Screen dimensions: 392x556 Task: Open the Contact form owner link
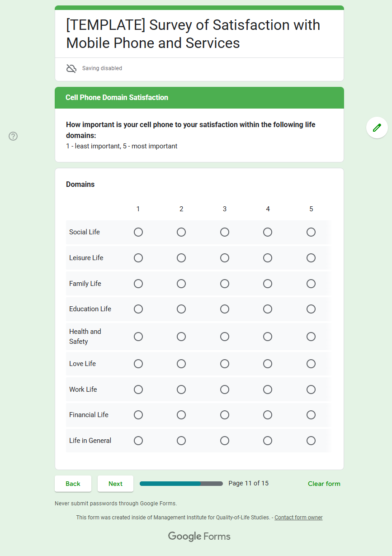[298, 518]
